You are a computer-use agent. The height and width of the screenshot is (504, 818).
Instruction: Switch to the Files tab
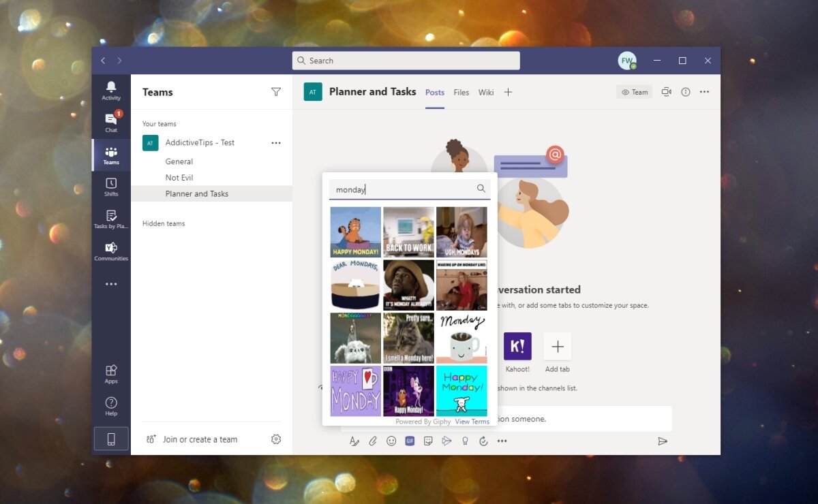(461, 92)
